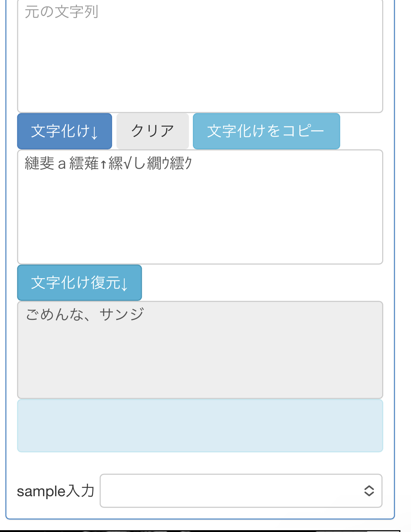Click the down arrow in 文字化け復元↓ button
Viewport: 411px width, 532px height.
tap(124, 284)
